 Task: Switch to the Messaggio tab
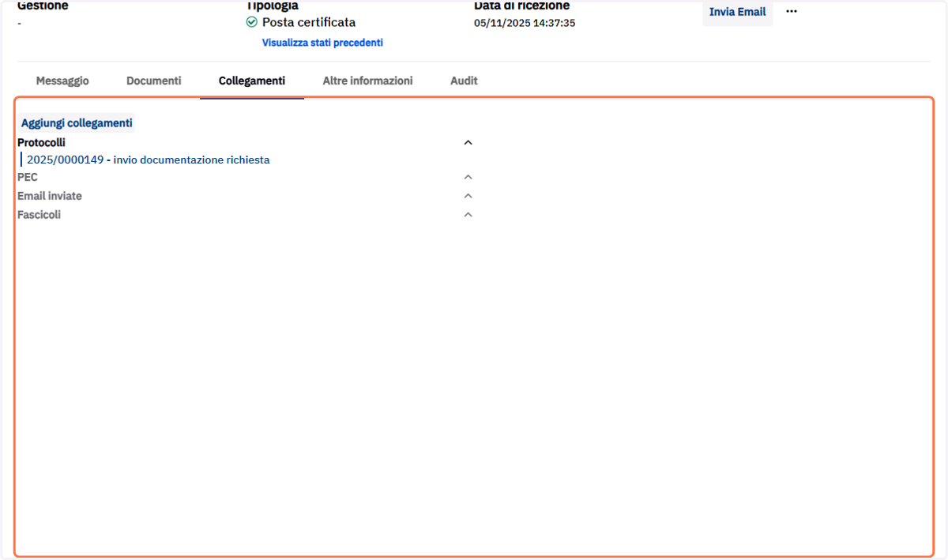point(62,81)
